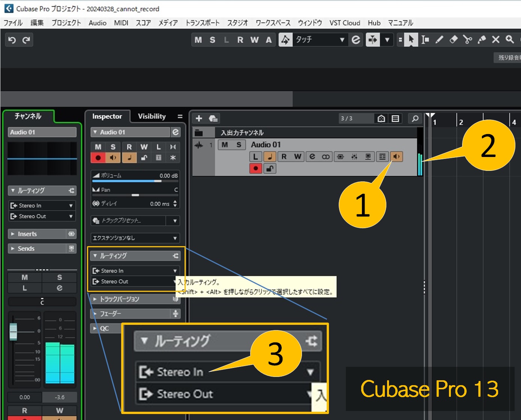
Task: Toggle lock icon on Audio 01 track row
Action: point(270,168)
